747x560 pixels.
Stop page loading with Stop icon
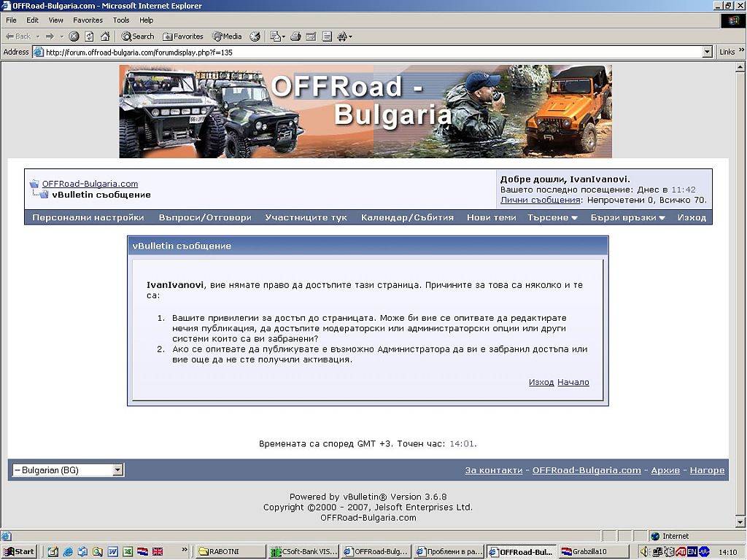click(74, 36)
